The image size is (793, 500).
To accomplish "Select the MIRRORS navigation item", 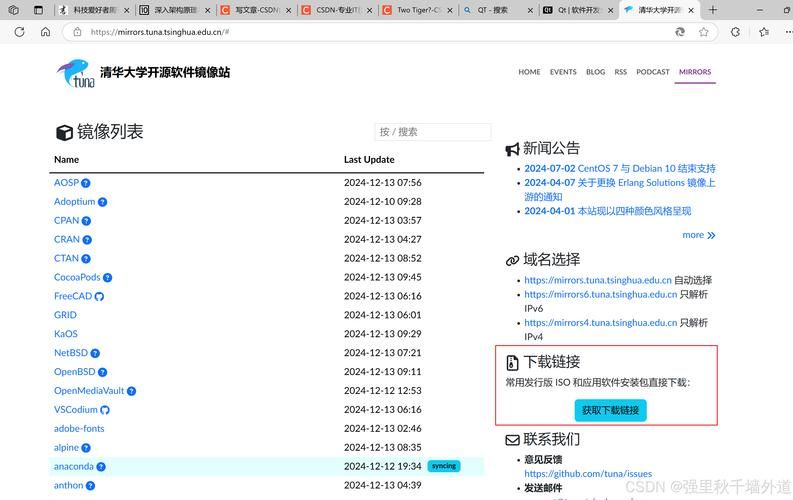I will click(x=695, y=72).
